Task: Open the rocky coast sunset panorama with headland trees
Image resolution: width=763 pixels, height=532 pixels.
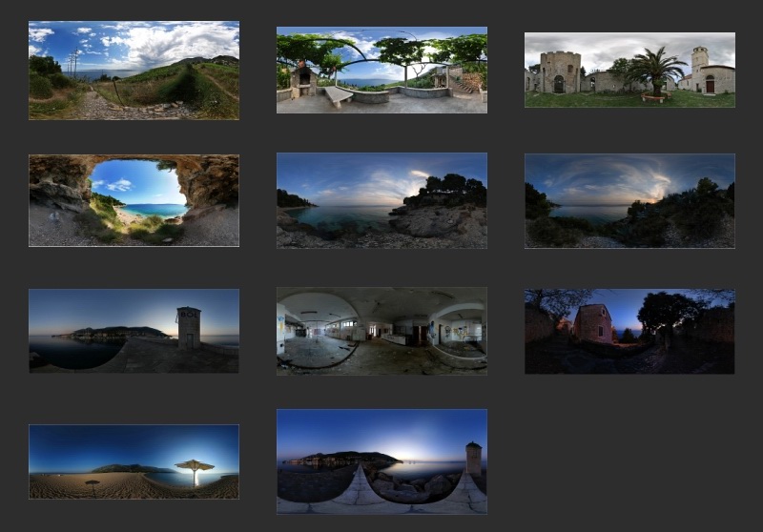Action: (381, 200)
